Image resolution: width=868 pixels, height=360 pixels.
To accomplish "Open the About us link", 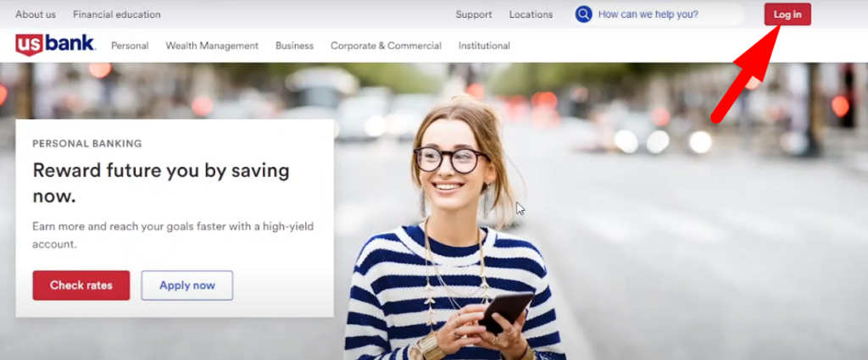I will point(36,14).
